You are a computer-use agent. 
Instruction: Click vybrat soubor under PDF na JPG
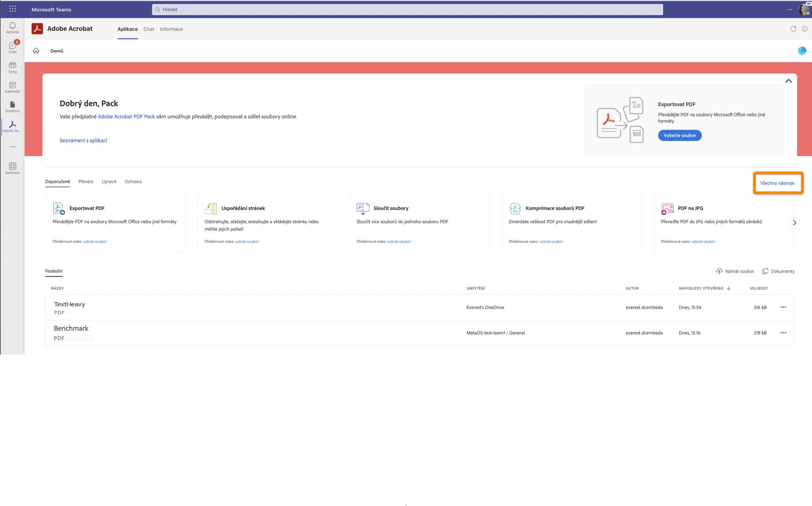703,242
